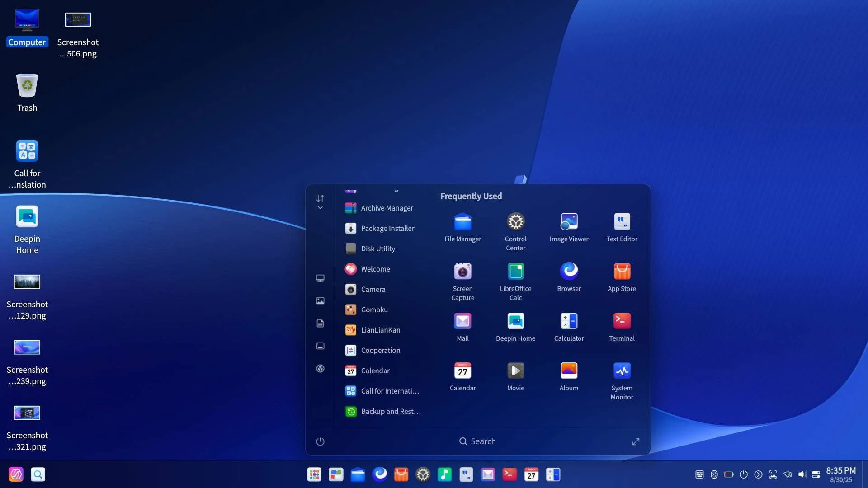Click the volume icon in tray
The height and width of the screenshot is (488, 868).
(x=802, y=474)
